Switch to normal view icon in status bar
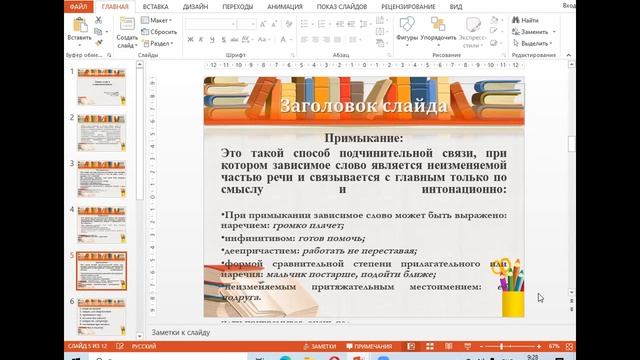The image size is (640, 360). pos(411,346)
